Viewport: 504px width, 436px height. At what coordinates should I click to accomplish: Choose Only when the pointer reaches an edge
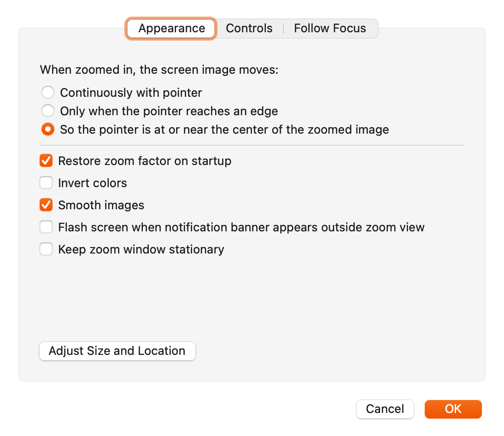tap(48, 111)
